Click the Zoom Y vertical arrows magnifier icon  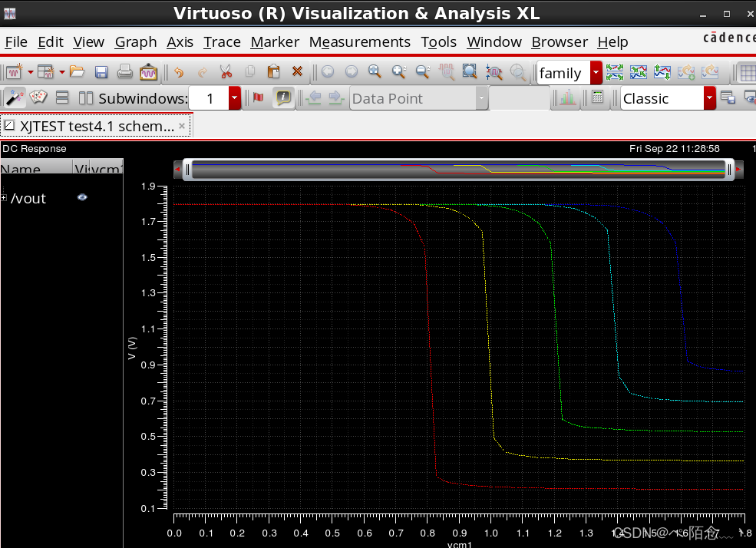tap(494, 72)
